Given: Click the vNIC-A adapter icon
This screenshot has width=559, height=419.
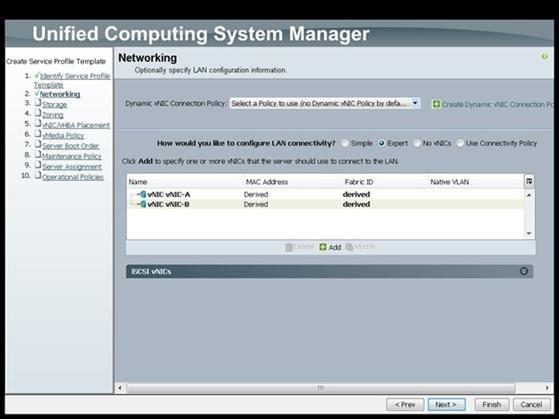Looking at the screenshot, I should [x=142, y=194].
